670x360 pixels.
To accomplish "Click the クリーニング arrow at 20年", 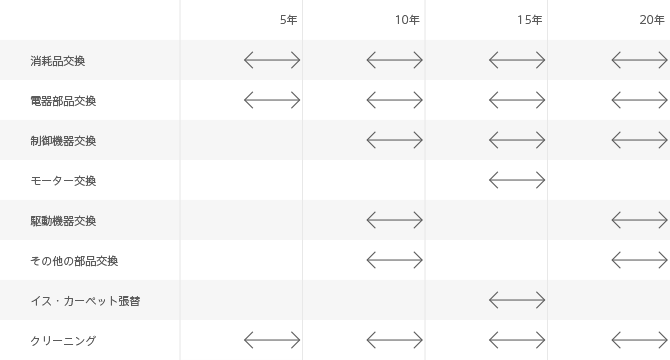I will coord(640,340).
